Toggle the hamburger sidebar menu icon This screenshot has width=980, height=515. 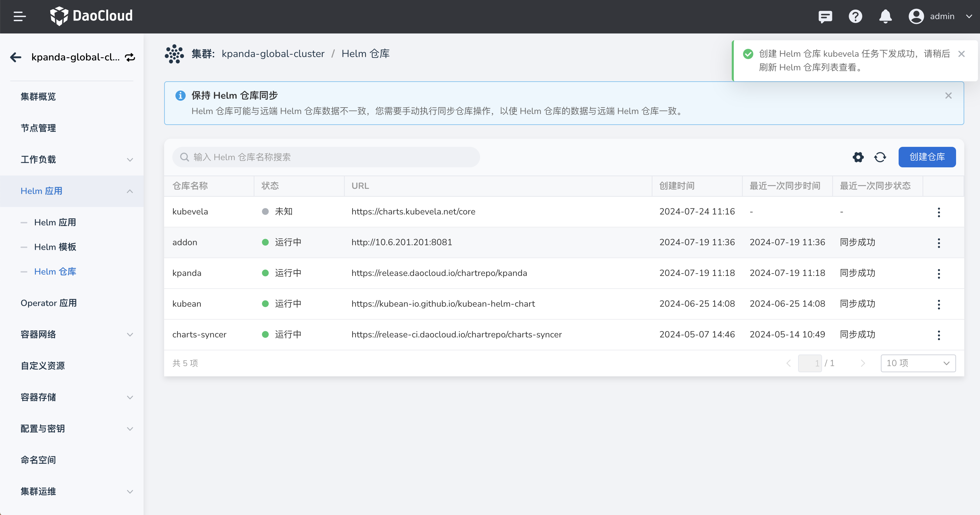point(19,16)
